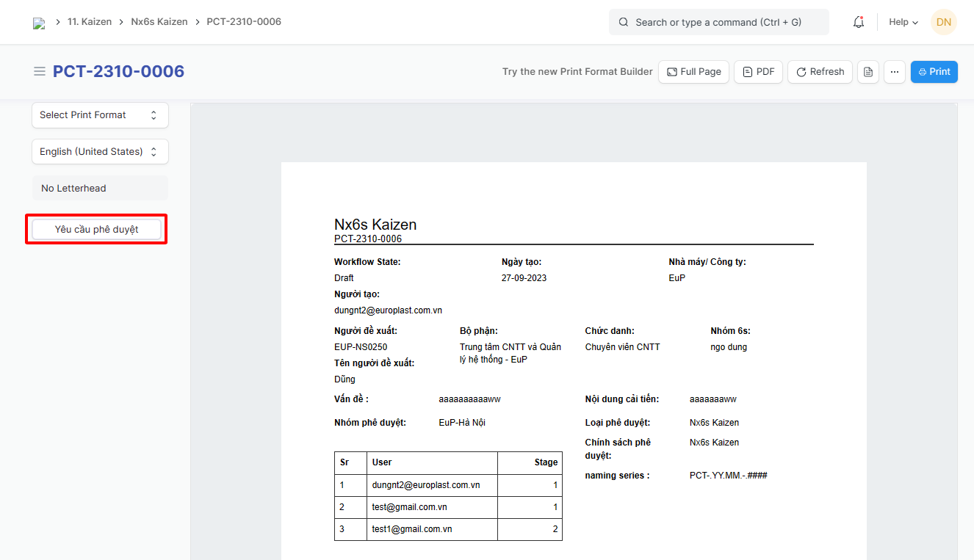The width and height of the screenshot is (974, 560).
Task: Export the document with the PDF button
Action: point(758,72)
